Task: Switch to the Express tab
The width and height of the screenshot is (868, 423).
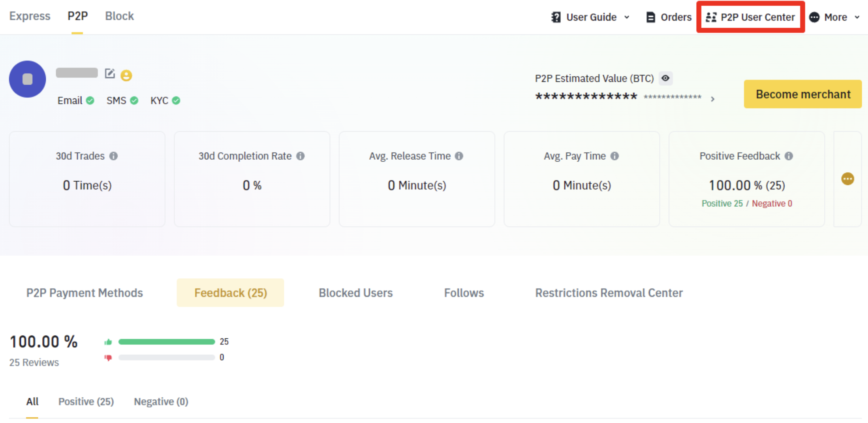Action: click(30, 16)
